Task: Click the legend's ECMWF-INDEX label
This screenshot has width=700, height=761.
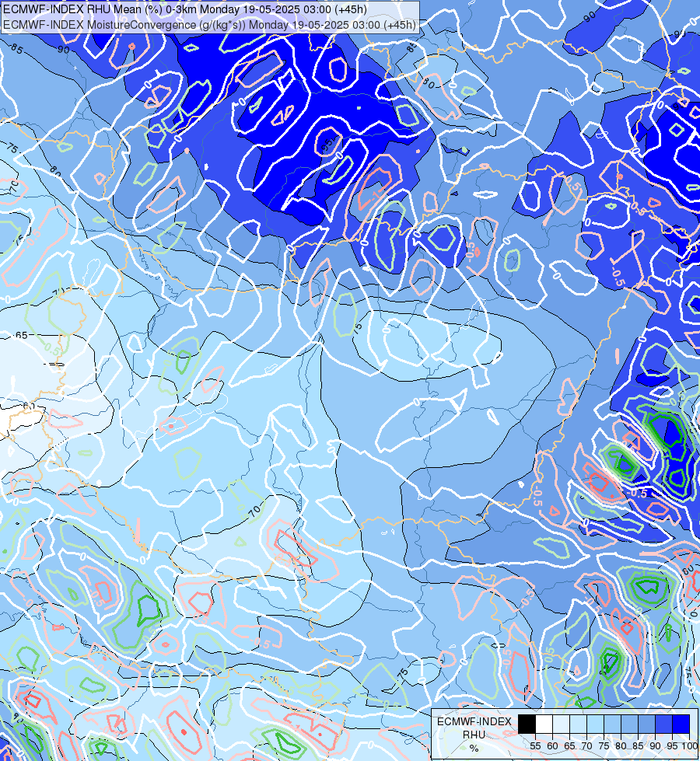Action: [474, 721]
